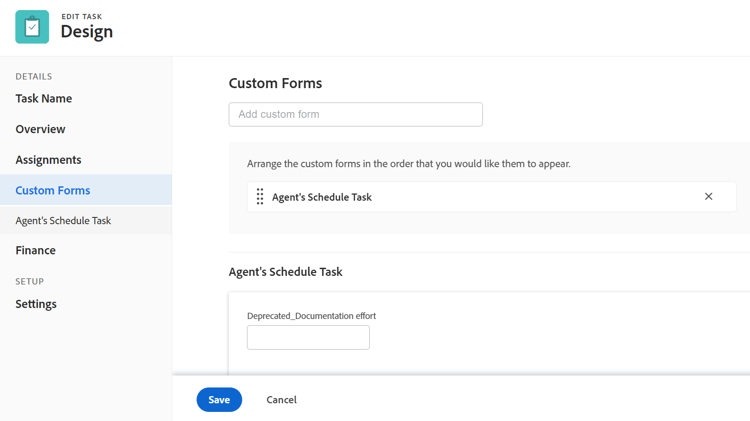Cancel editing the task
Image resolution: width=750 pixels, height=421 pixels.
tap(281, 399)
